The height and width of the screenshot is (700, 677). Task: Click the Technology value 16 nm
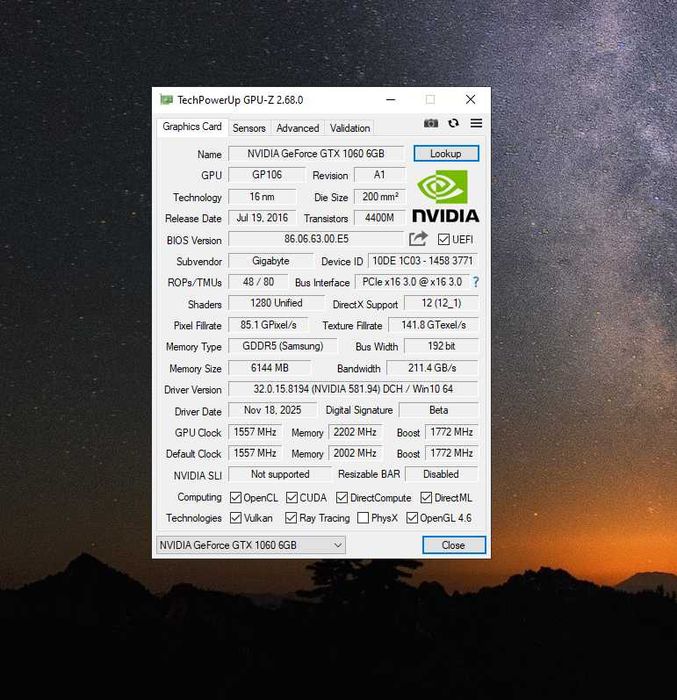click(x=262, y=196)
